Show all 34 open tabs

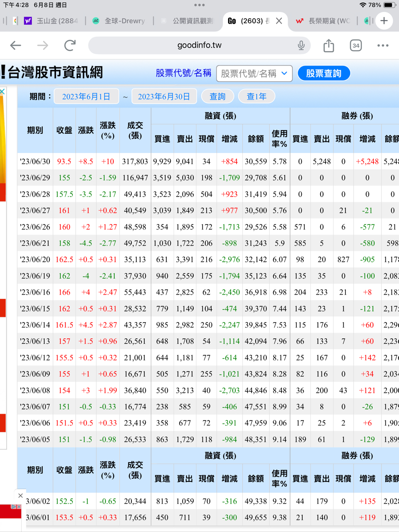pos(356,45)
